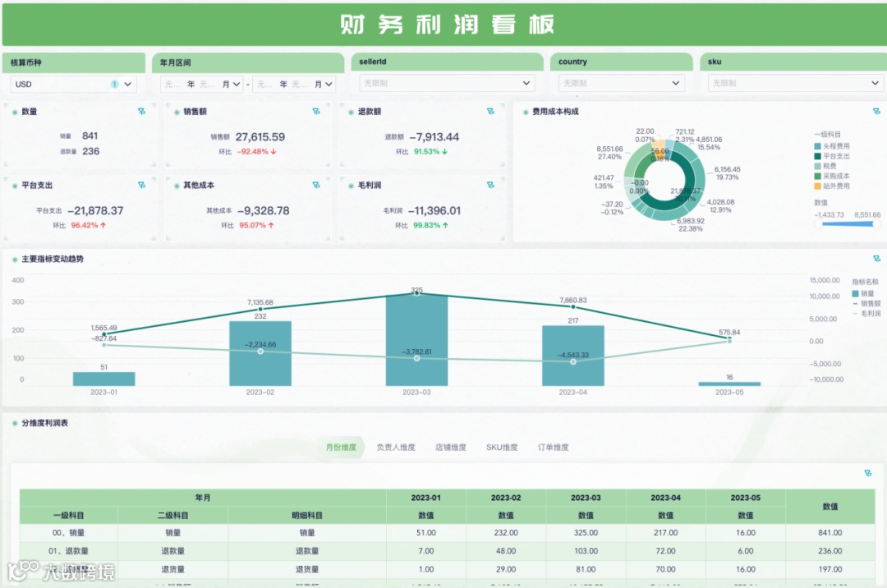Click the 103.00 cell in 退款量 row
The height and width of the screenshot is (588, 887).
tap(586, 551)
